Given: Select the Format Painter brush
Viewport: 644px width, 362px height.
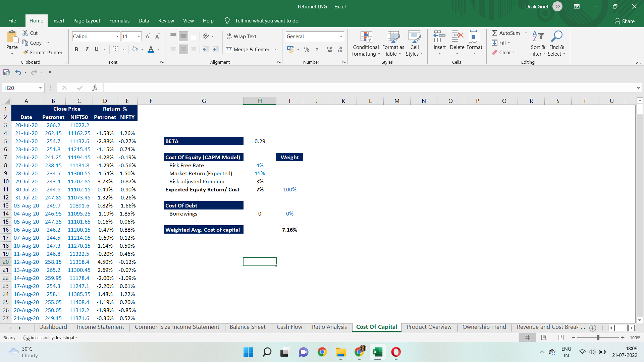Looking at the screenshot, I should (x=25, y=52).
